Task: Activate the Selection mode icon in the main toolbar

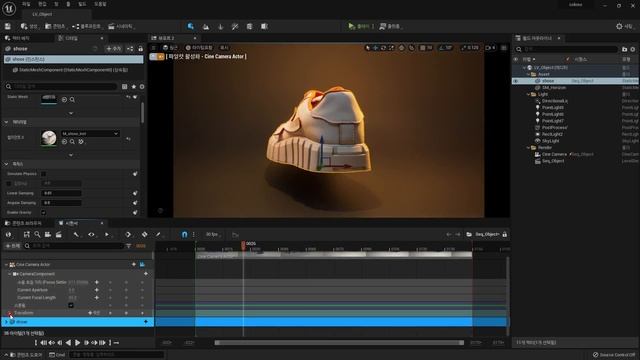Action: click(x=191, y=26)
